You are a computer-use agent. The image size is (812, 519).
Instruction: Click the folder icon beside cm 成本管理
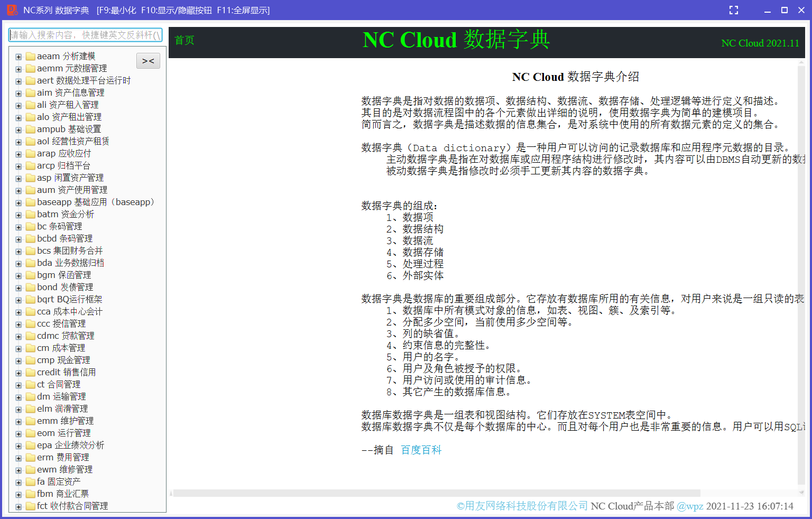pyautogui.click(x=30, y=348)
